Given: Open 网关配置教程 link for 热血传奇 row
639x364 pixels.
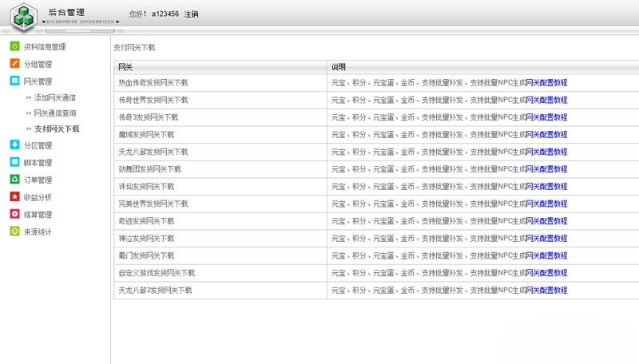Looking at the screenshot, I should [x=546, y=82].
